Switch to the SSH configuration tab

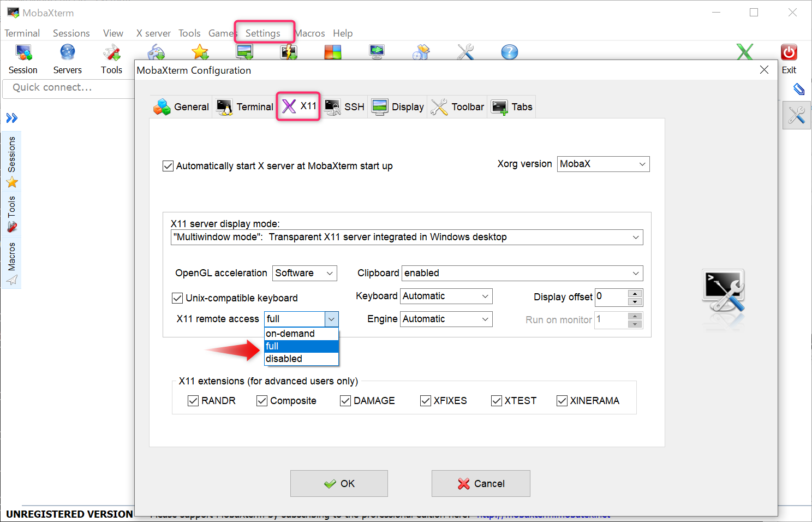(344, 107)
